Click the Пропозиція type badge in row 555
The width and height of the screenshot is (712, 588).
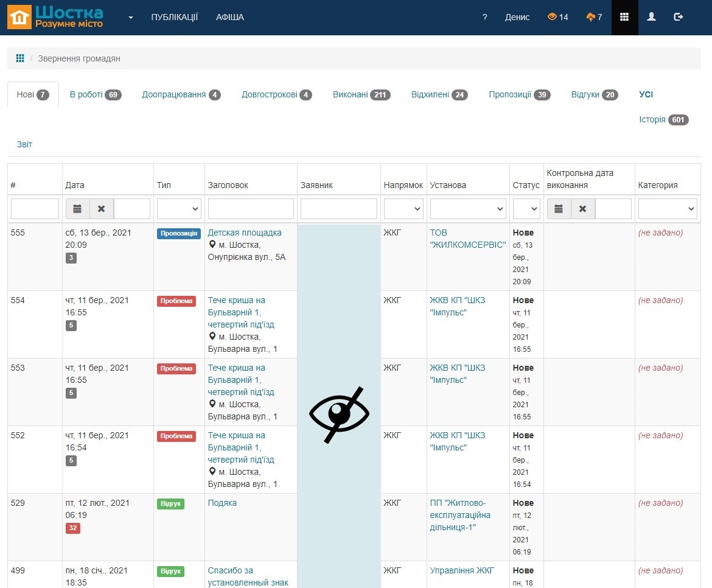pyautogui.click(x=179, y=233)
